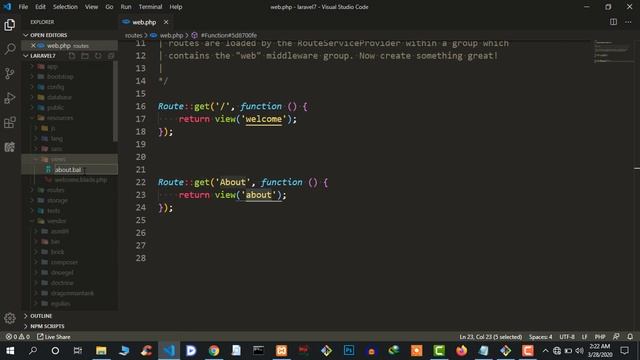Close web.php in Open Editors list
Viewport: 640px width, 360px height.
click(33, 45)
